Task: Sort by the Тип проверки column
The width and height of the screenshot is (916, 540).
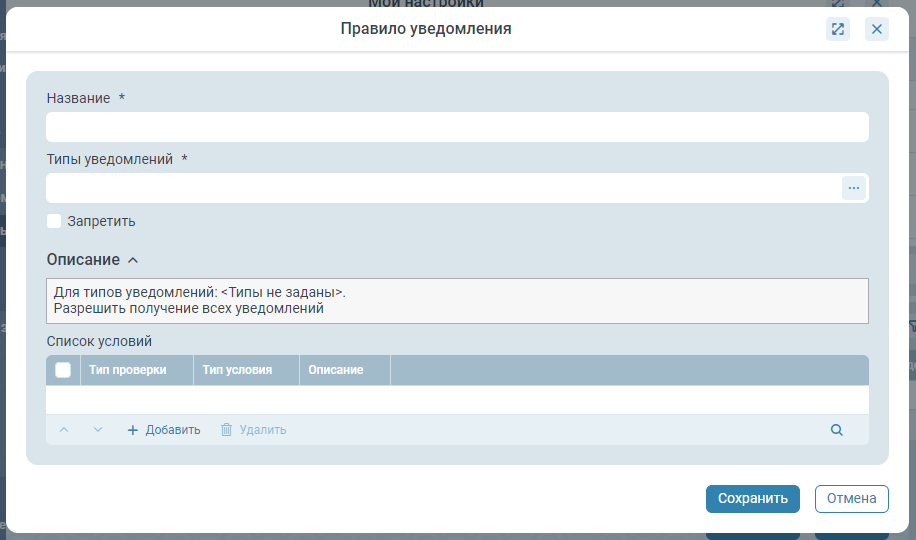Action: pyautogui.click(x=127, y=370)
